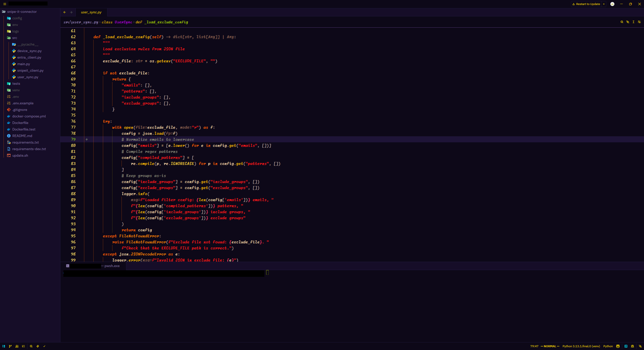
Task: Click the Copilot edit prediction icon
Action: click(x=618, y=346)
